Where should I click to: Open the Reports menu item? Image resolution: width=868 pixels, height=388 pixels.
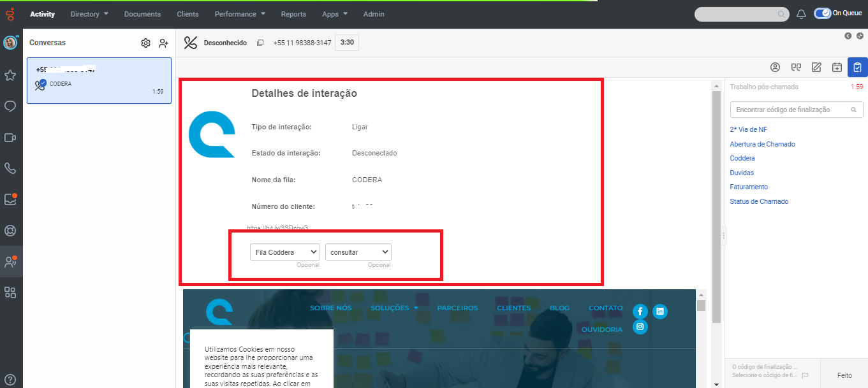pos(293,14)
